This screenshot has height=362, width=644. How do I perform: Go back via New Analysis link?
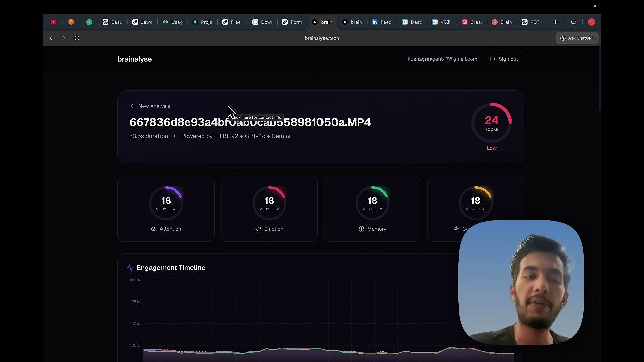click(150, 106)
